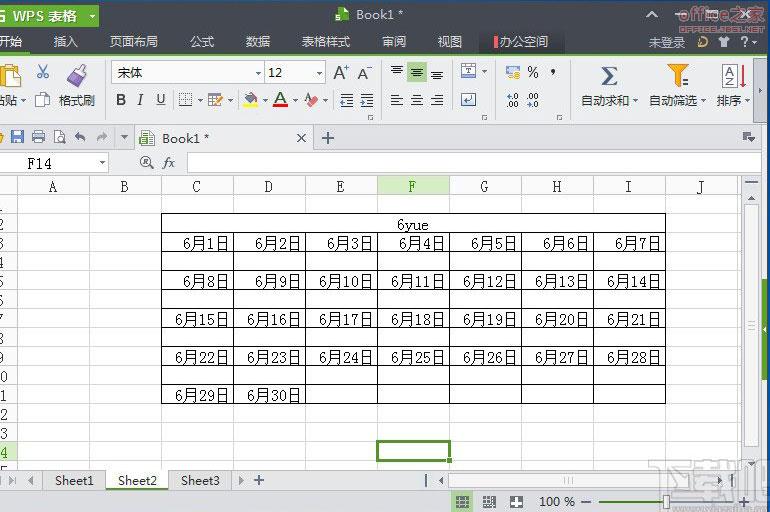Image resolution: width=770 pixels, height=512 pixels.
Task: Increase decimal places icon
Action: coord(512,100)
